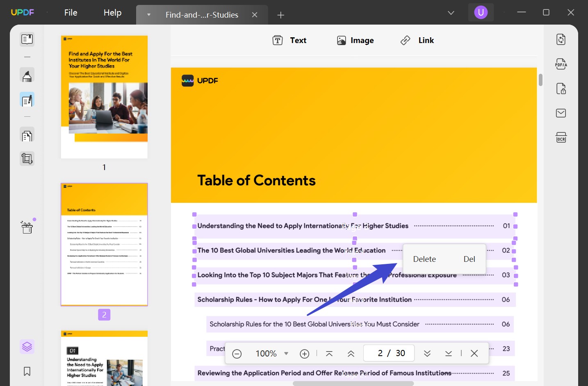Expand the tab list chevron in title bar
The image size is (588, 386).
[451, 13]
